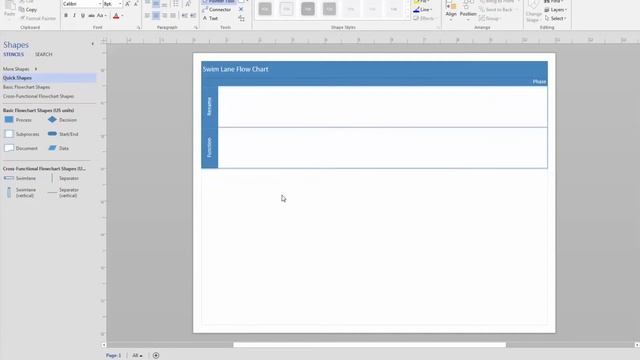Viewport: 640px width, 360px height.
Task: Click the Connection Point tool icon
Action: [241, 9]
